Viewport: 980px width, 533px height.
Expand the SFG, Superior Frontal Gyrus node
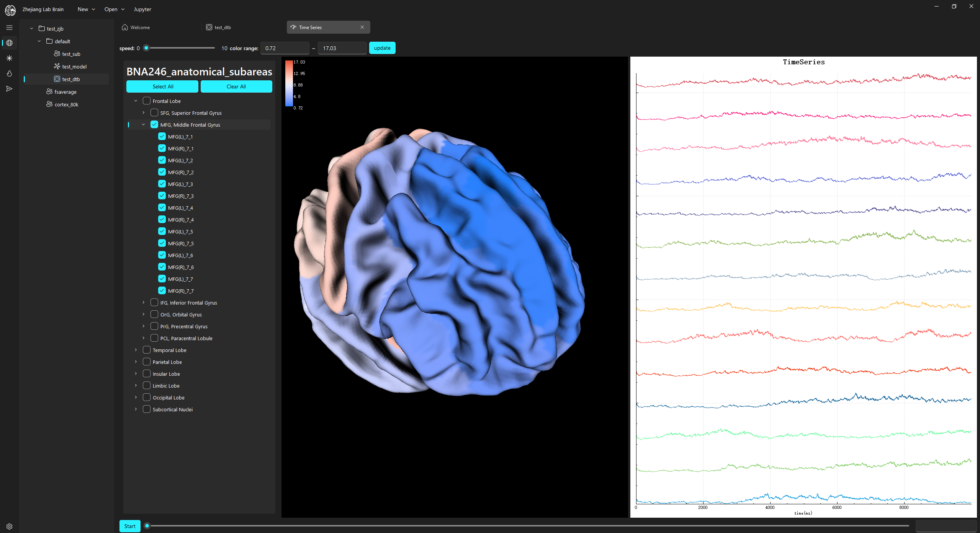pos(144,113)
